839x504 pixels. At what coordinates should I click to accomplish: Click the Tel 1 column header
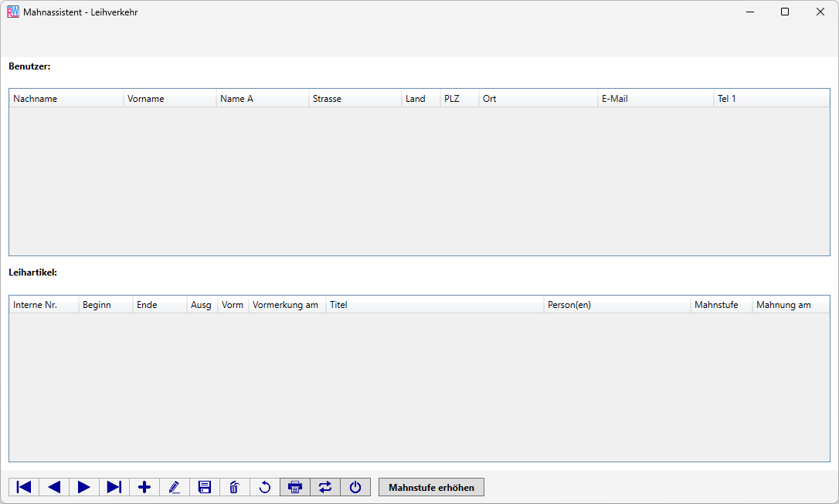pos(772,98)
